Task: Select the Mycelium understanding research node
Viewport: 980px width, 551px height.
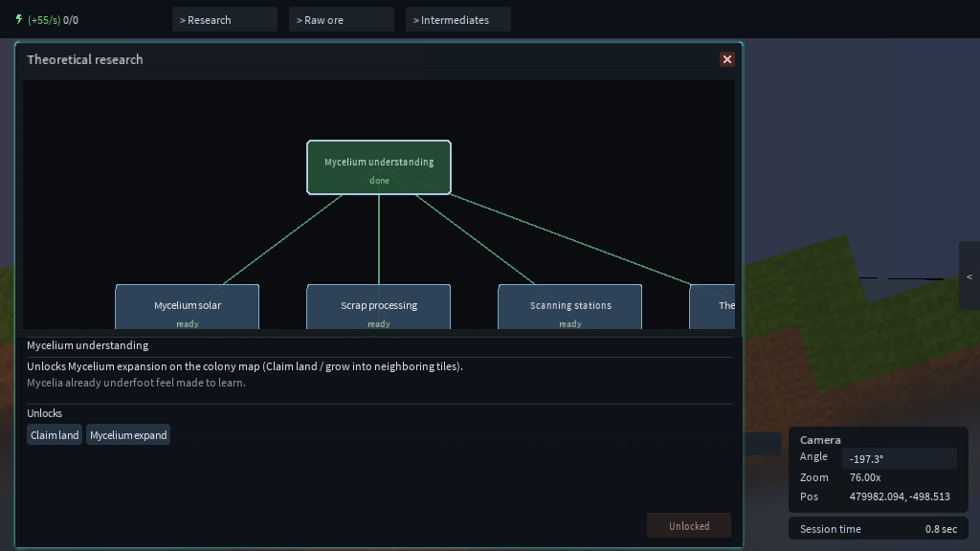Action: (379, 167)
